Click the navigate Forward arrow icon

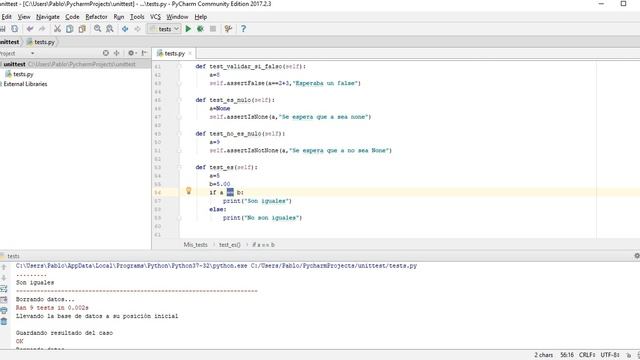tap(137, 29)
